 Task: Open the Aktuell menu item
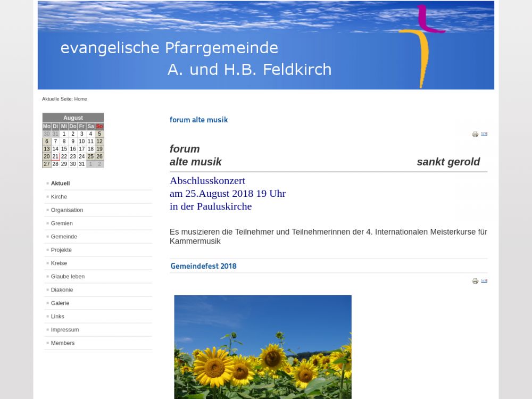[60, 184]
